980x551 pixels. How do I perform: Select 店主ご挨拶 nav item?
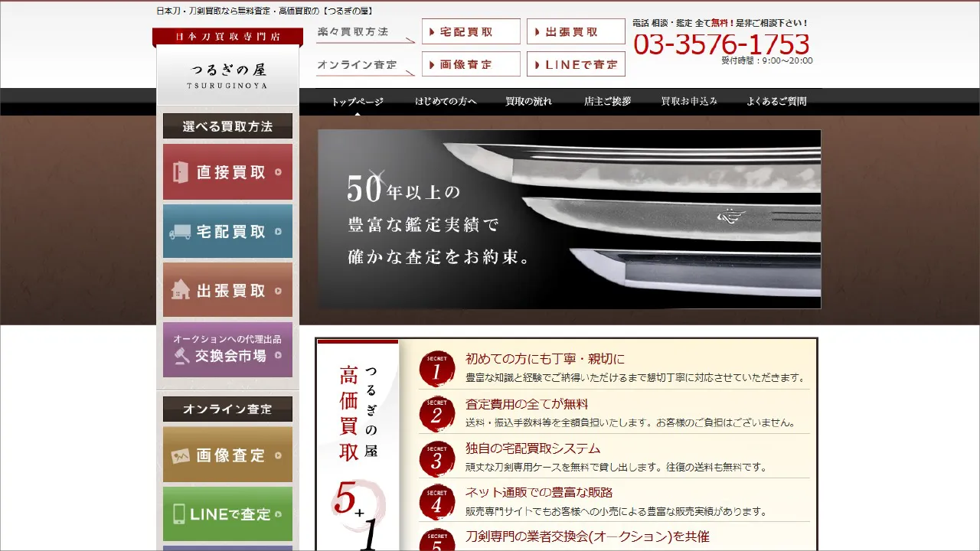[x=607, y=102]
